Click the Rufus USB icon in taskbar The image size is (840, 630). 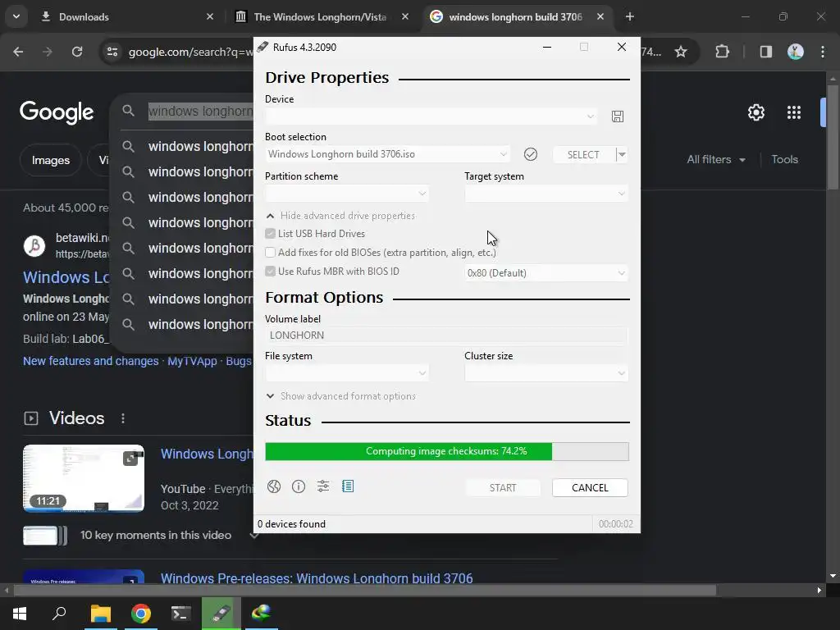click(221, 614)
